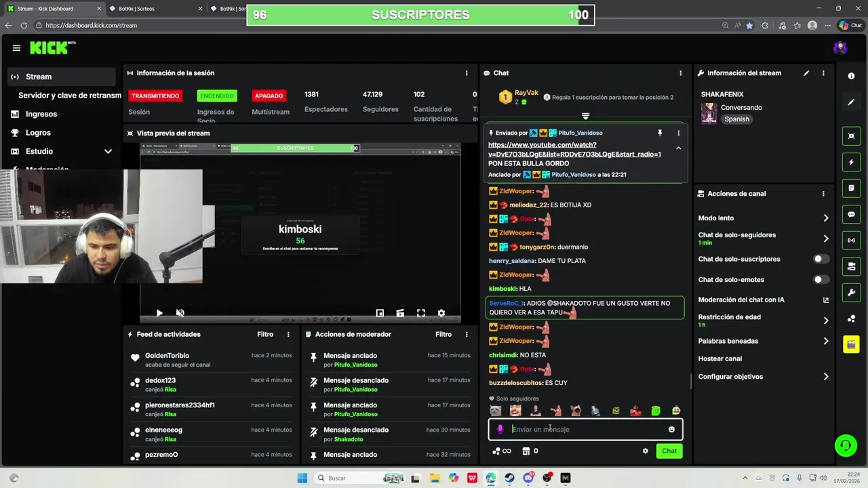Expand Palabras baneadas settings
This screenshot has height=488, width=868.
[826, 342]
